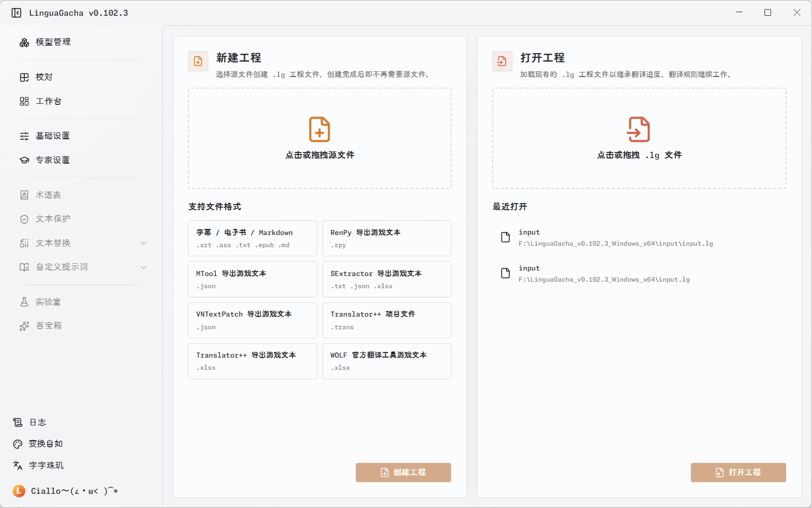812x508 pixels.
Task: Click the 打开工程 header file-import icon
Action: 502,61
